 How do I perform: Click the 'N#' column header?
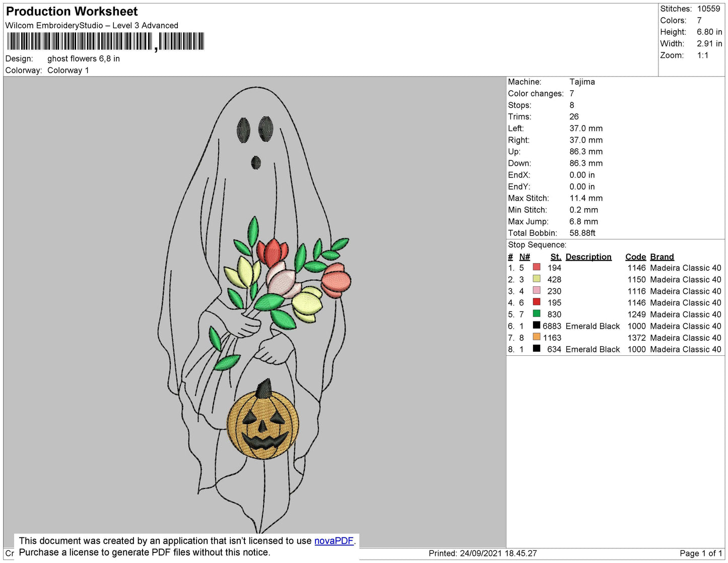coord(524,257)
